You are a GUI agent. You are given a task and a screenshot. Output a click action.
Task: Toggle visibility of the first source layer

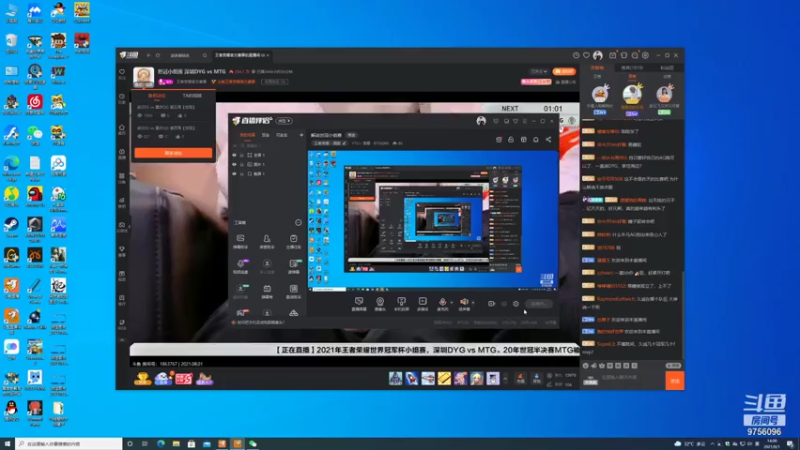coord(234,155)
